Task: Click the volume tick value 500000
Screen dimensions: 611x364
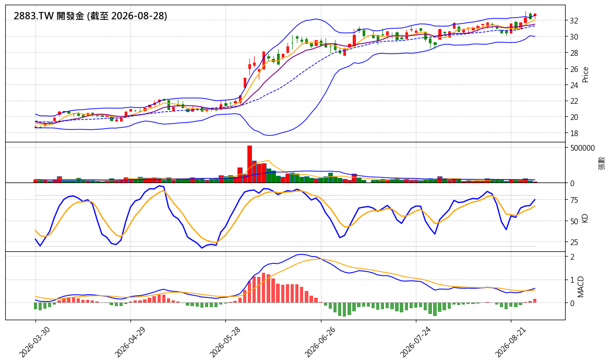Action: coord(582,148)
